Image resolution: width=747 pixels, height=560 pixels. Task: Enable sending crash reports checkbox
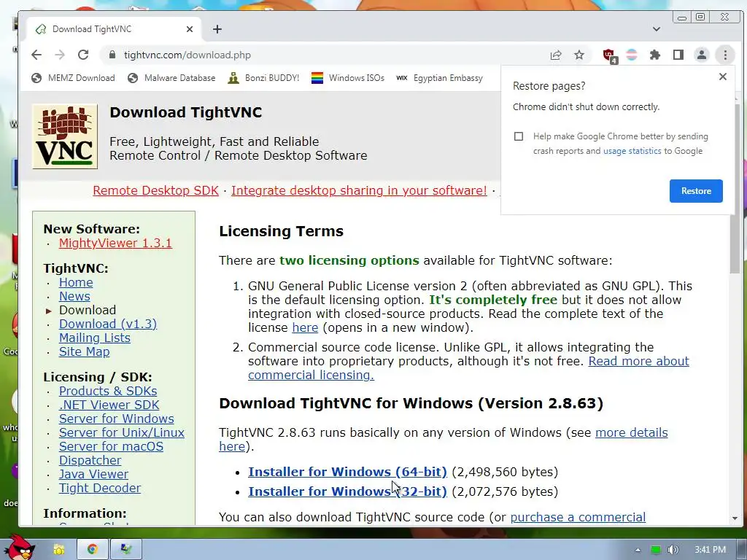pyautogui.click(x=519, y=136)
